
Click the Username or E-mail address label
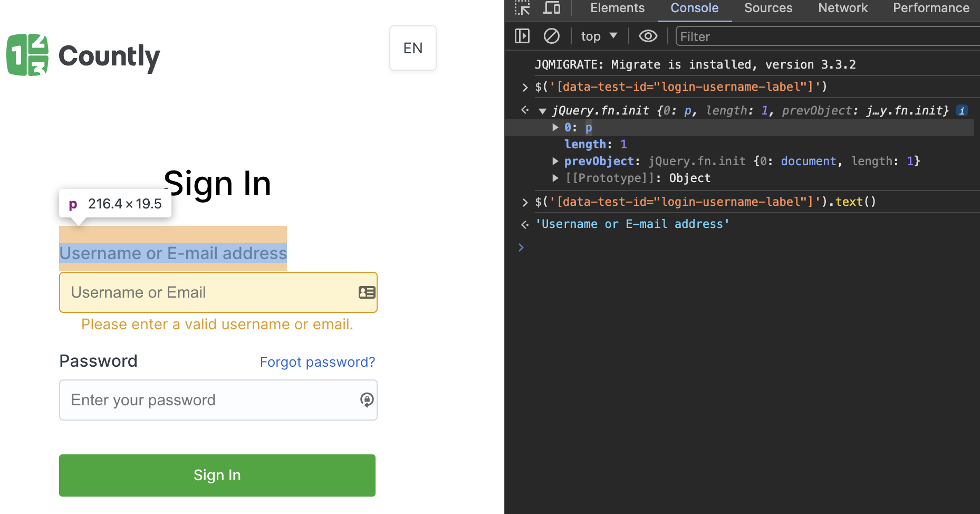[173, 253]
